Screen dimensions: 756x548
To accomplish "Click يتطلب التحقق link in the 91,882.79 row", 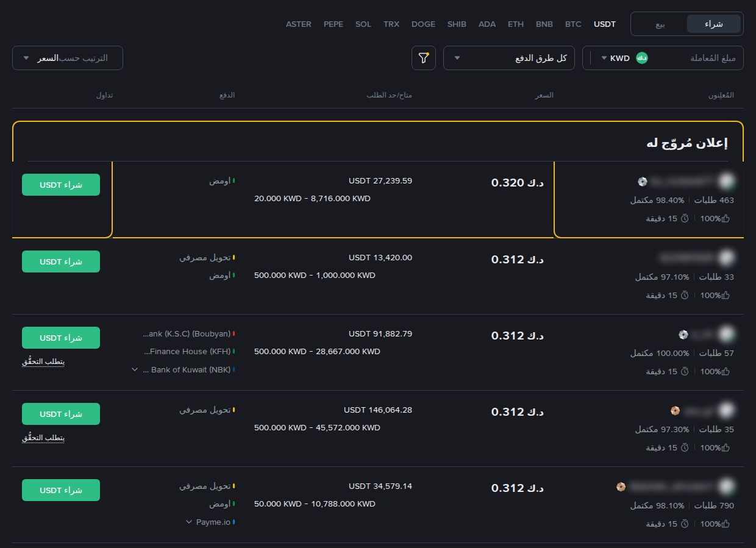I will click(43, 361).
